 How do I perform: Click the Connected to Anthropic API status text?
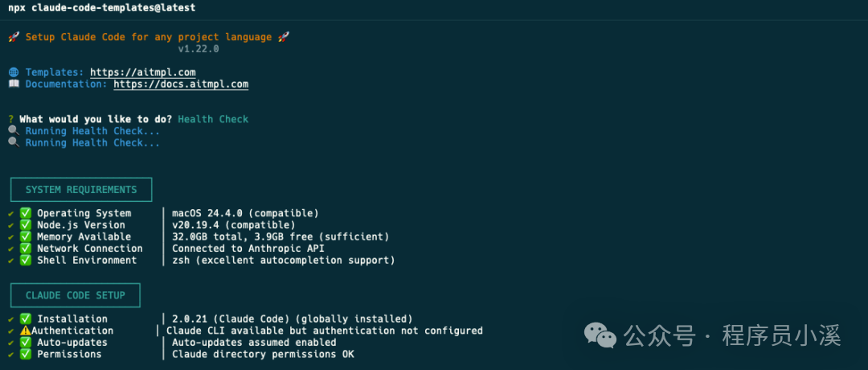pyautogui.click(x=248, y=249)
